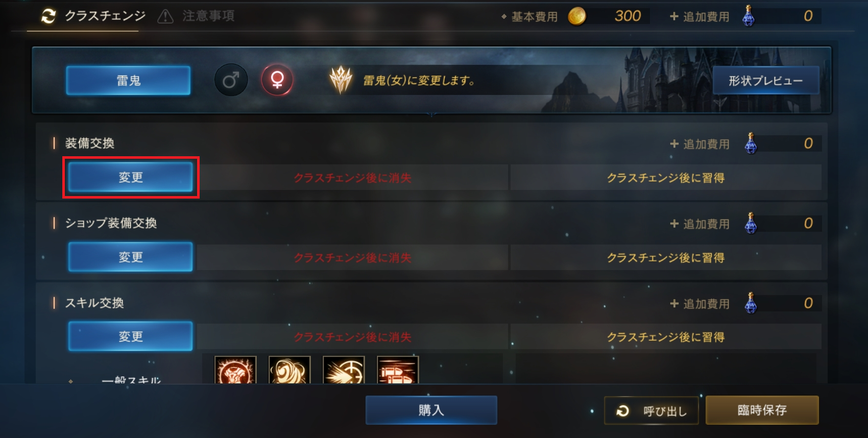Click 変更 under ショップ装備交換
The image size is (868, 438).
(131, 257)
